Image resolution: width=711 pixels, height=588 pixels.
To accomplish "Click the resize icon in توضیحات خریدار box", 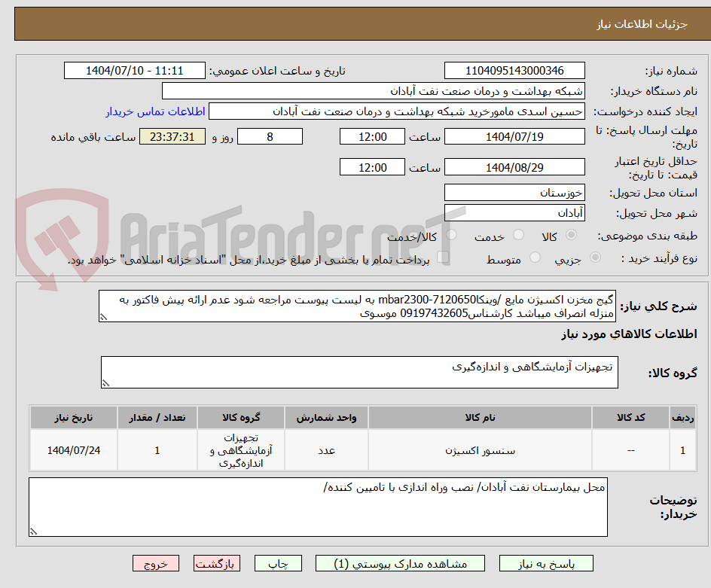I will click(x=33, y=531).
